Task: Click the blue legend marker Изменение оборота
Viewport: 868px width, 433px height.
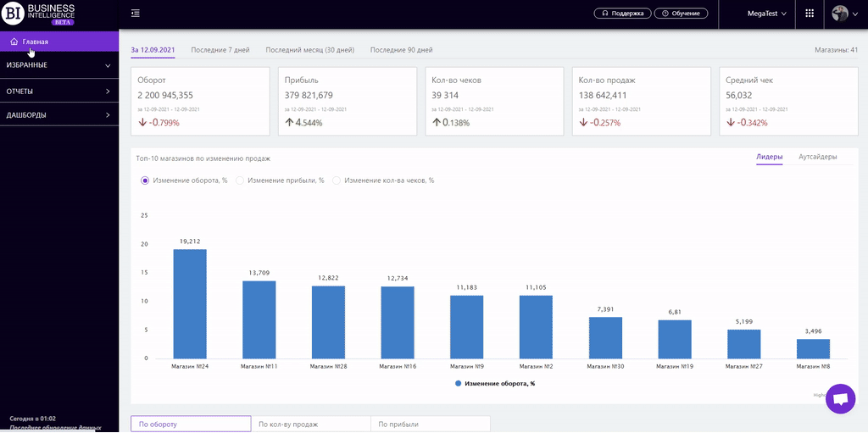Action: [x=459, y=383]
